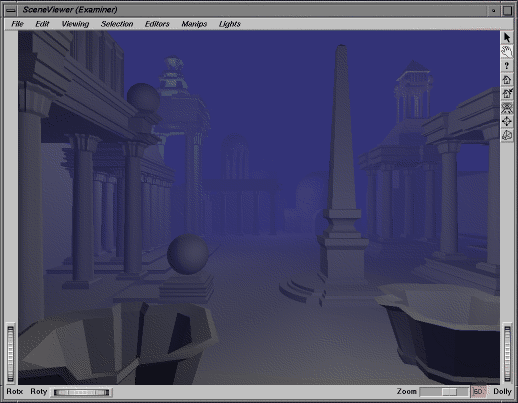Click the Roty thumbwheel

click(82, 392)
